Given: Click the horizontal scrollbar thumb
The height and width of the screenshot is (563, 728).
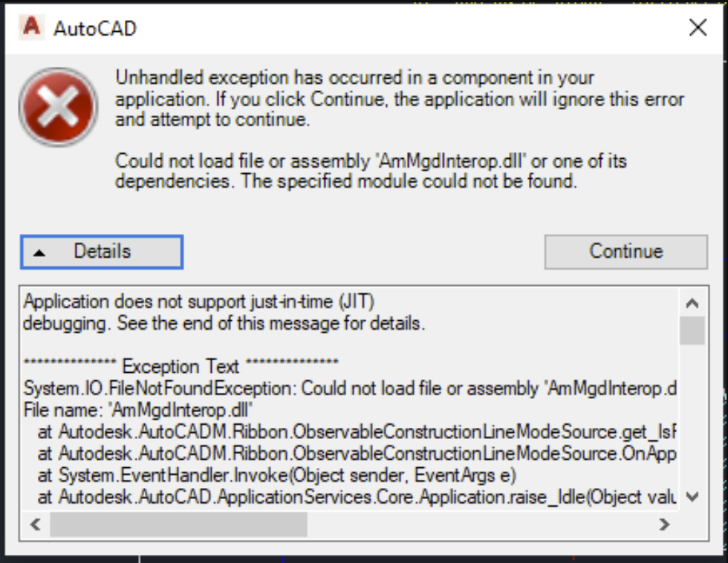Looking at the screenshot, I should click(x=178, y=524).
